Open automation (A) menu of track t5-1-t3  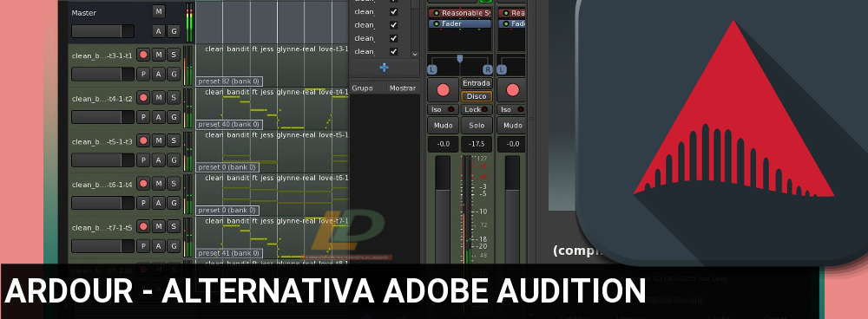pyautogui.click(x=158, y=159)
